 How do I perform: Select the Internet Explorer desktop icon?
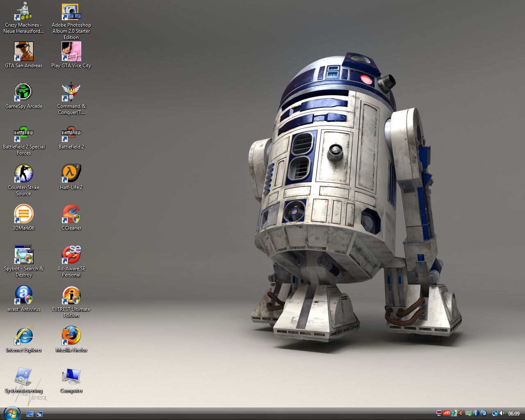(x=23, y=339)
